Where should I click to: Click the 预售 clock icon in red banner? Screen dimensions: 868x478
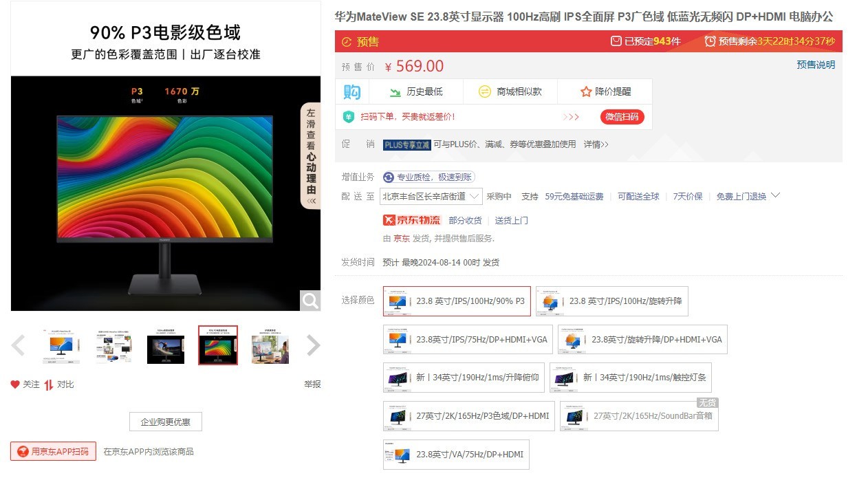[x=347, y=42]
